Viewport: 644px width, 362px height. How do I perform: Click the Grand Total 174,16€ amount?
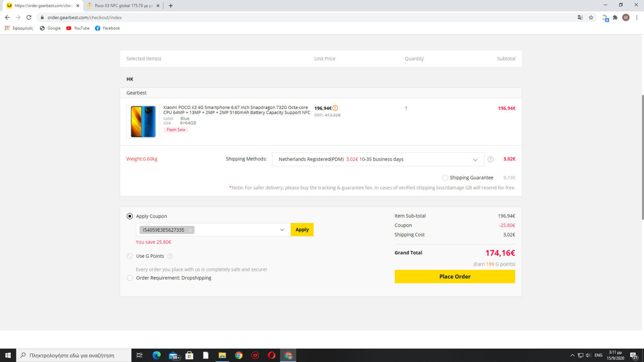pyautogui.click(x=500, y=253)
